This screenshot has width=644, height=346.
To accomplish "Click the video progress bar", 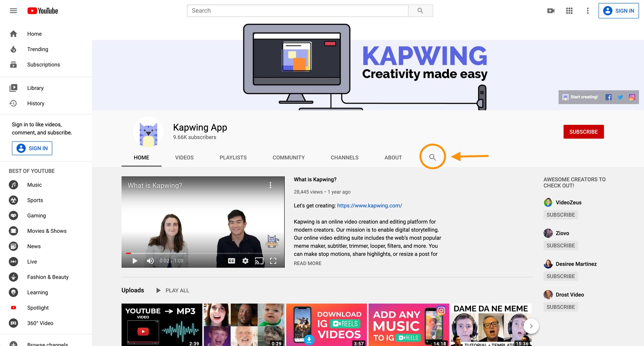I will point(203,253).
